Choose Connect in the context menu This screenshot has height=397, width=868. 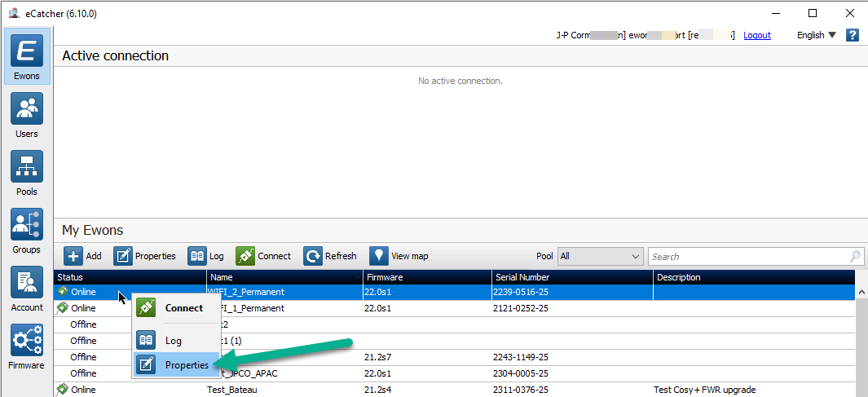coord(176,308)
